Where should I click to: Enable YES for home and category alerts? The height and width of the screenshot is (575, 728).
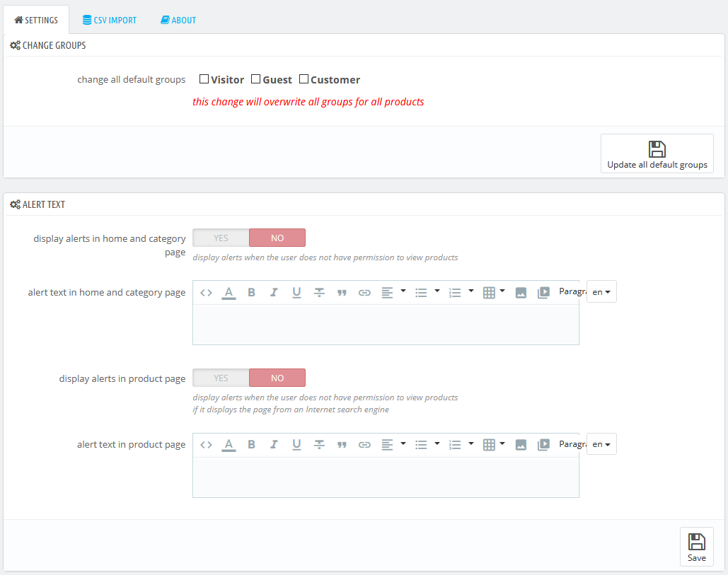[221, 238]
